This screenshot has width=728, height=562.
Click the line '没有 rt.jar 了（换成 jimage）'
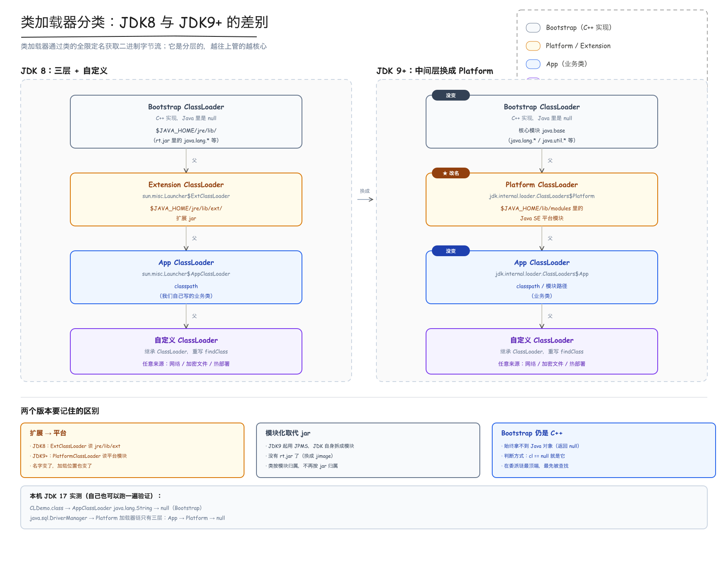[299, 456]
